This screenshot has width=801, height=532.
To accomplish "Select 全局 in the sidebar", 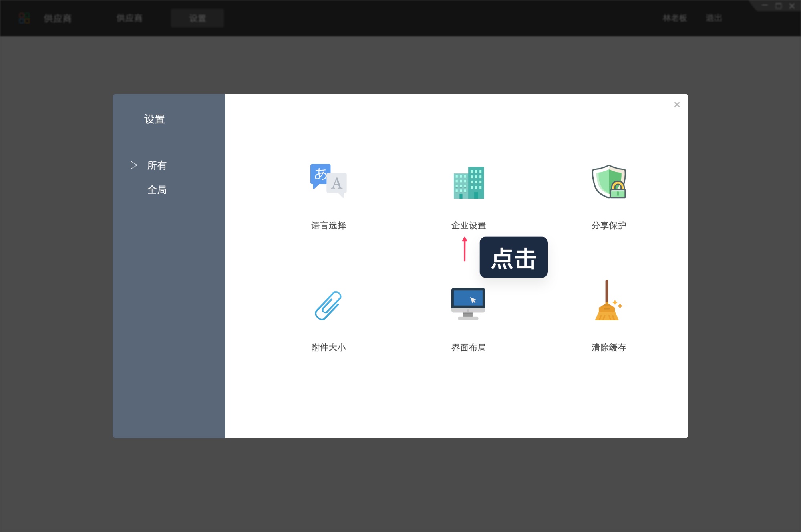I will pos(157,189).
